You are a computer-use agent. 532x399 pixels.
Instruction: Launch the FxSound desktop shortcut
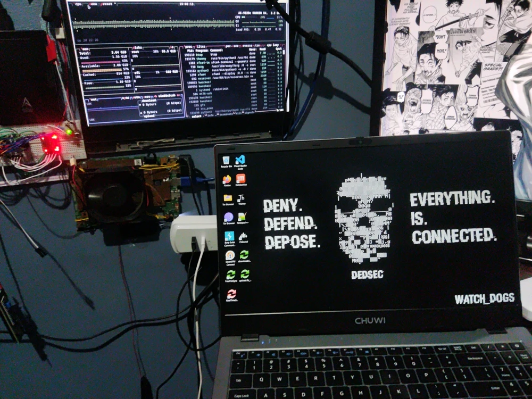[x=243, y=237]
